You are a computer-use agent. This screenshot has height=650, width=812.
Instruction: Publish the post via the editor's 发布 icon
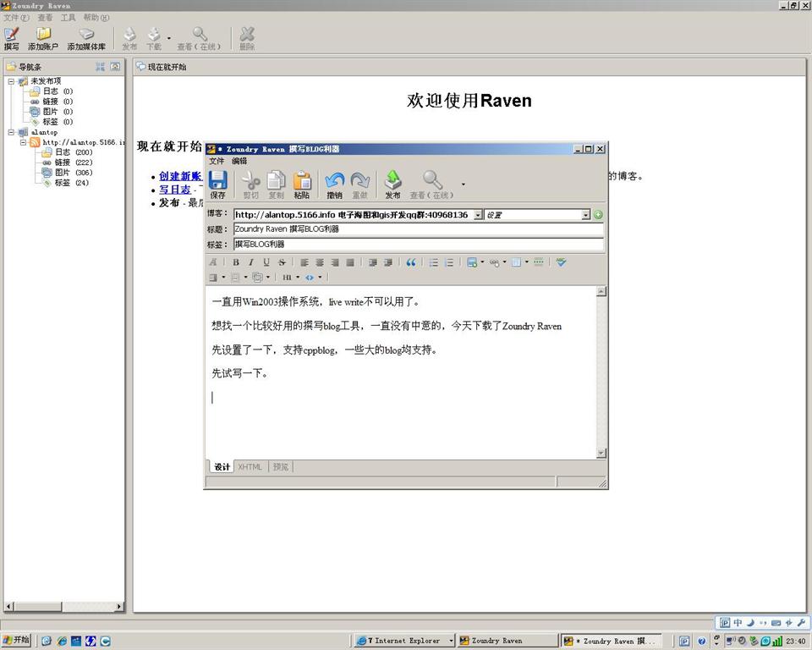coord(392,185)
